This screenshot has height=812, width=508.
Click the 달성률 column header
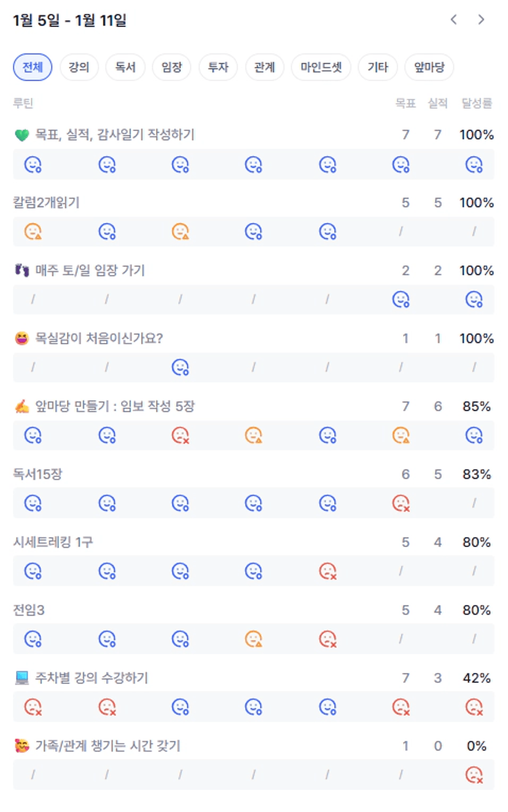(x=477, y=103)
